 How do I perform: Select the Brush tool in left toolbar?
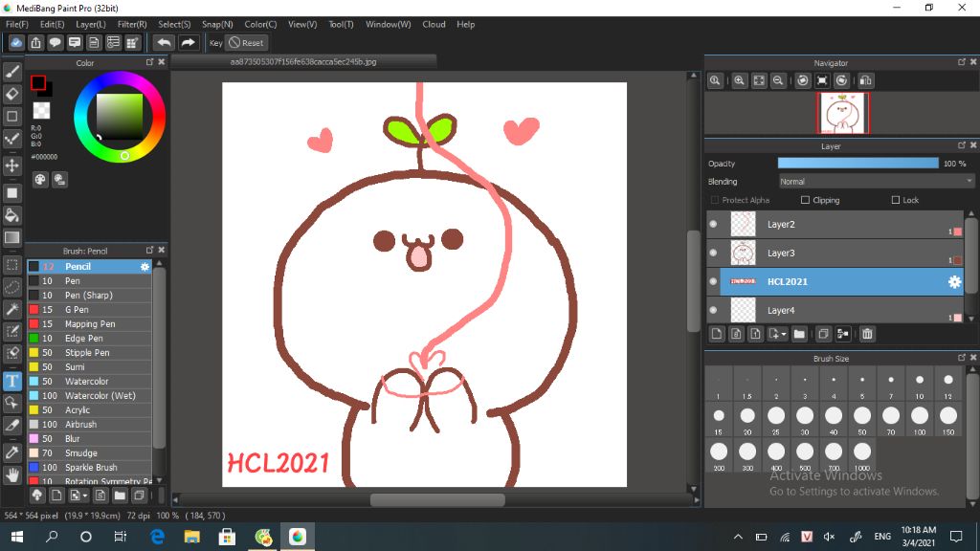tap(11, 72)
